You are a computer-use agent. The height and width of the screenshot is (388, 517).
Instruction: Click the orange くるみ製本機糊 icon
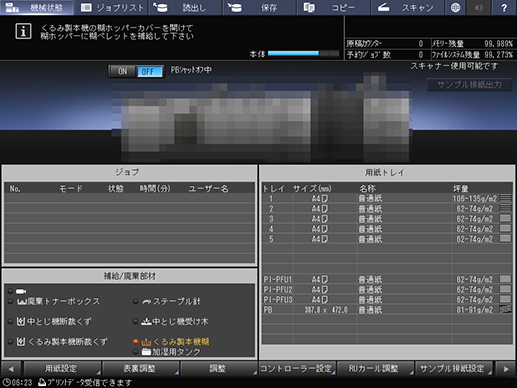pos(146,342)
